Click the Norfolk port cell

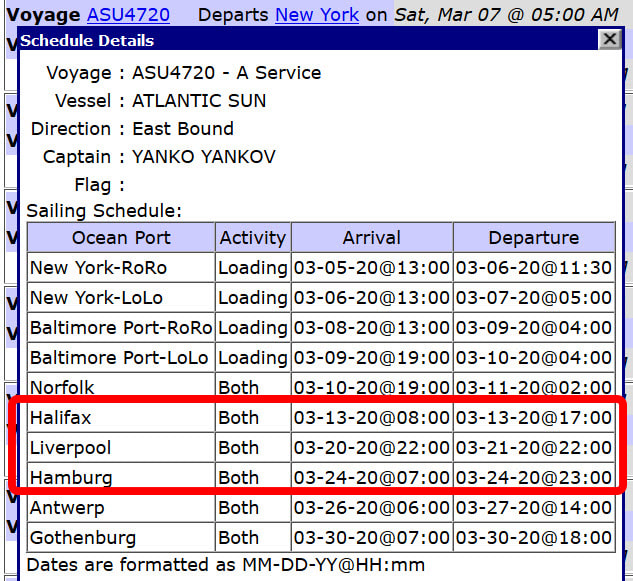[x=62, y=388]
